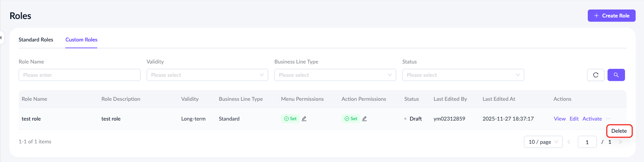This screenshot has height=162, width=644.
Task: Expand the Status filter dropdown
Action: pyautogui.click(x=463, y=75)
